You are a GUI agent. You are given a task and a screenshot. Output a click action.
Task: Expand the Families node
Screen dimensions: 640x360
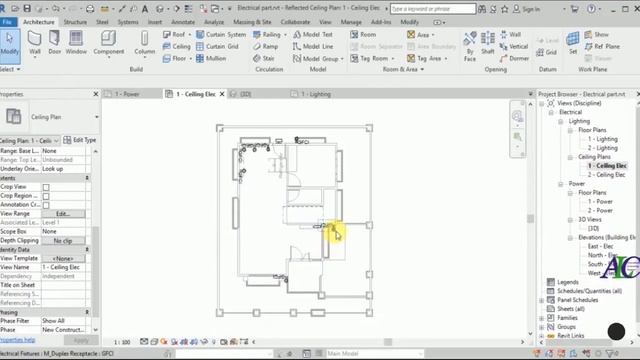tap(542, 318)
